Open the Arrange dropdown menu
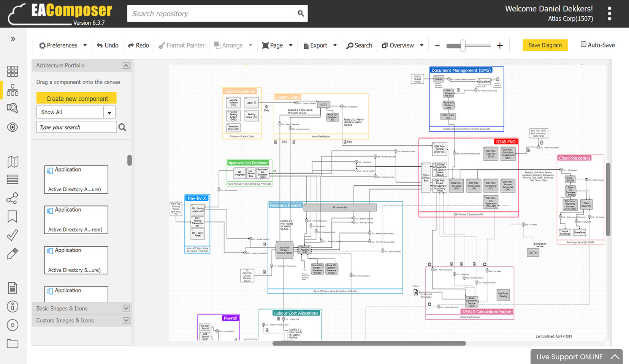Screen dimensions: 629x364 [233, 45]
